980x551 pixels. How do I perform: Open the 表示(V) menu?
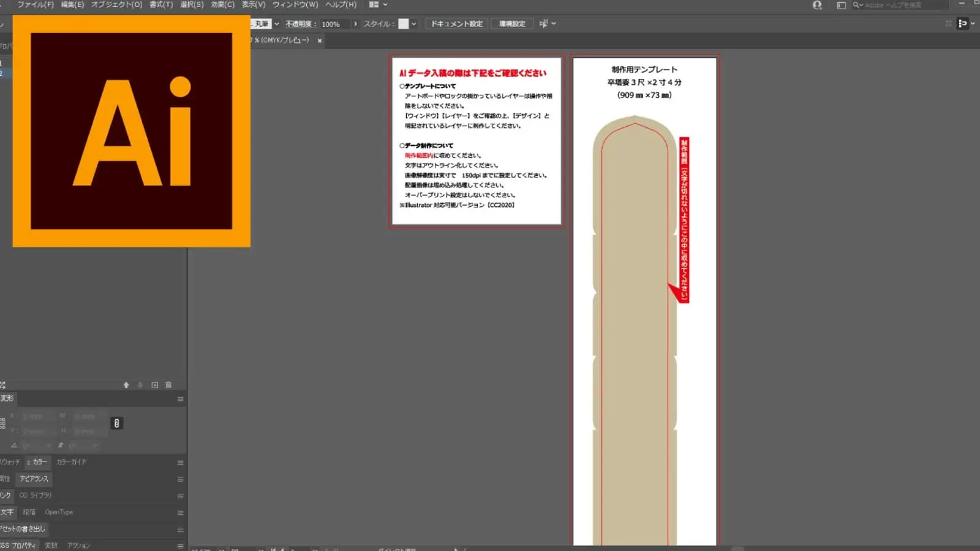point(253,4)
